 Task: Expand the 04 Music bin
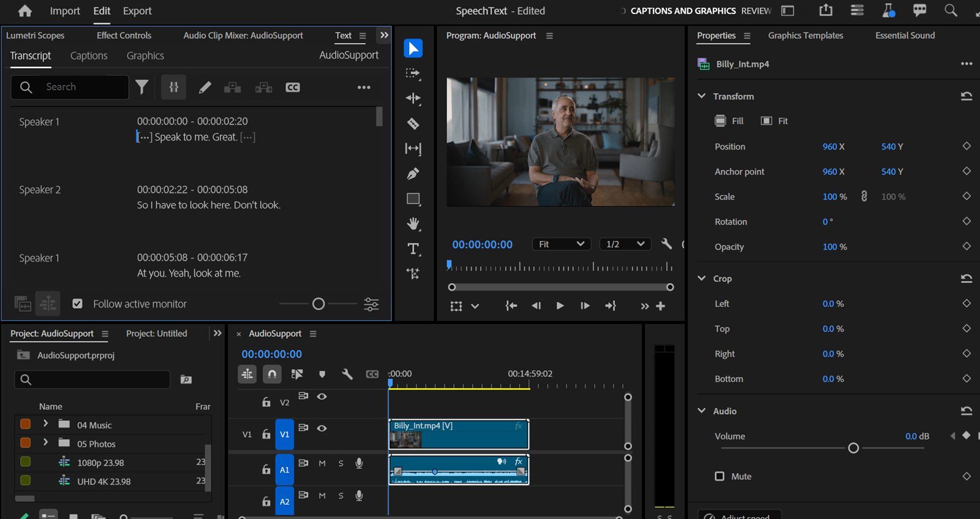pyautogui.click(x=45, y=424)
